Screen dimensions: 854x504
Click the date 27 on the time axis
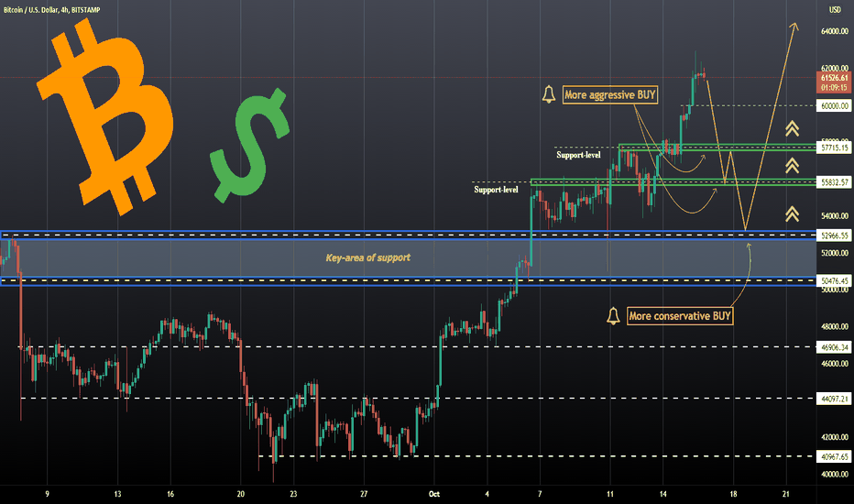coord(364,494)
